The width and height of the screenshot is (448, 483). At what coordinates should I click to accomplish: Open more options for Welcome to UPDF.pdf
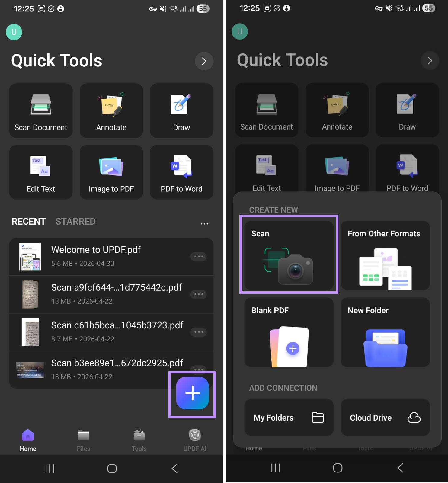pyautogui.click(x=199, y=257)
